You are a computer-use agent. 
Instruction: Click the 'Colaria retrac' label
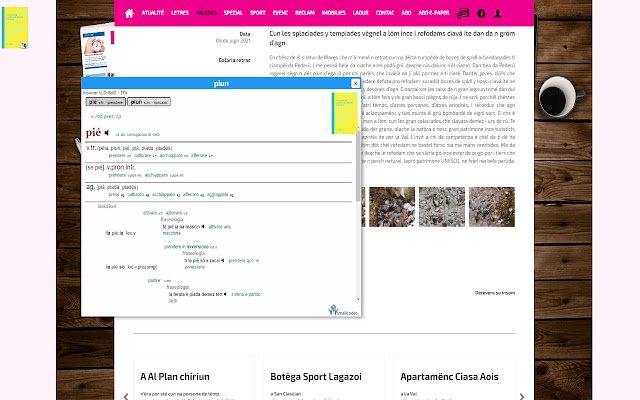coord(235,60)
